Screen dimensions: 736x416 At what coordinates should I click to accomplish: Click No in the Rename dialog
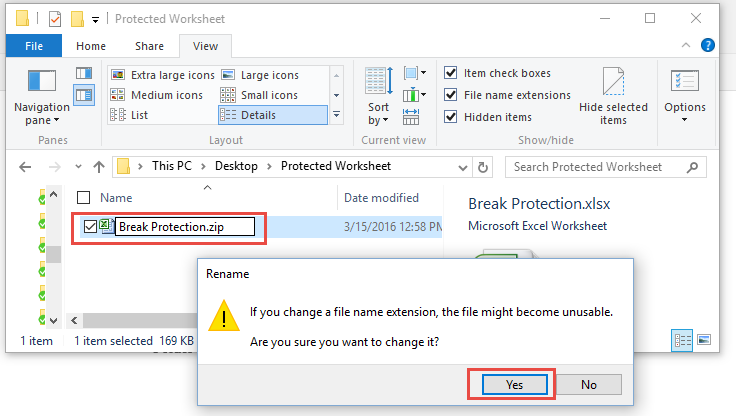click(x=589, y=385)
